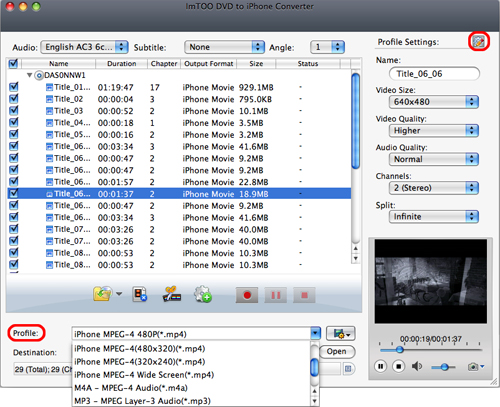
Task: Stop the preview playback
Action: coord(399,367)
